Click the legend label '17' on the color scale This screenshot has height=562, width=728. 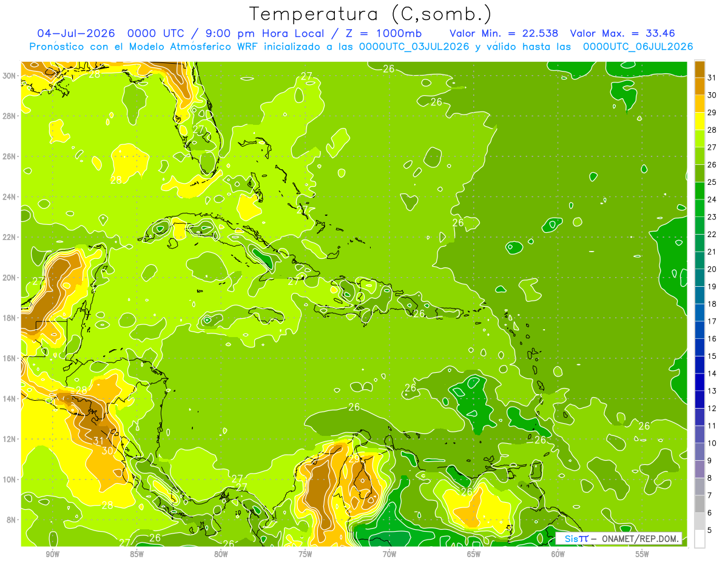(712, 321)
